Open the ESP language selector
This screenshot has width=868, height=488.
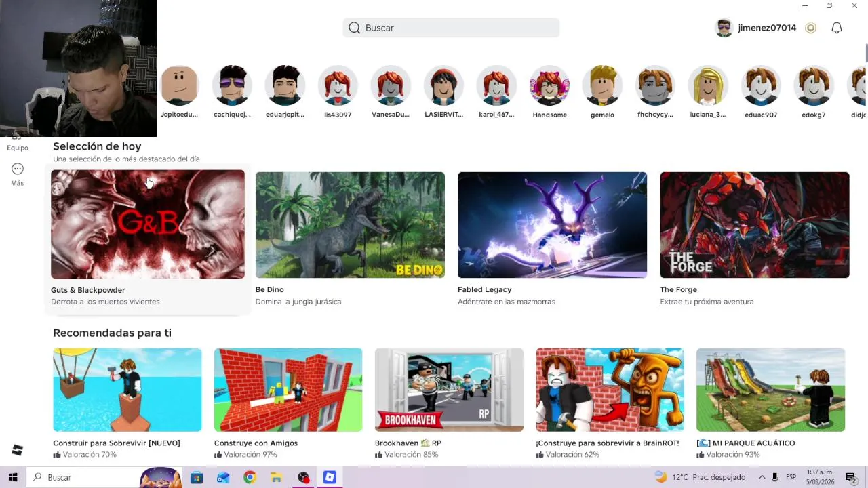coord(791,477)
